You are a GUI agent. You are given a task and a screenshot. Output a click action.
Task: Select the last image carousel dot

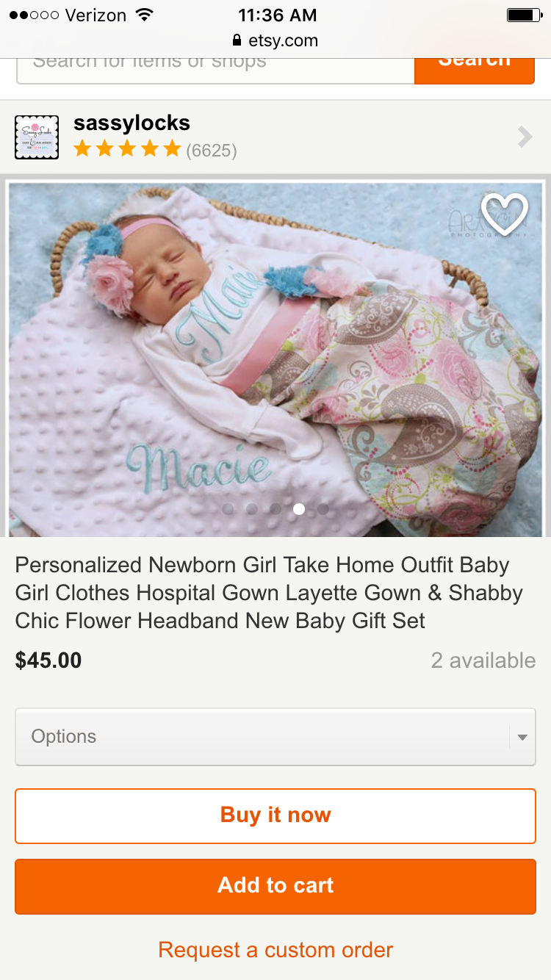323,508
